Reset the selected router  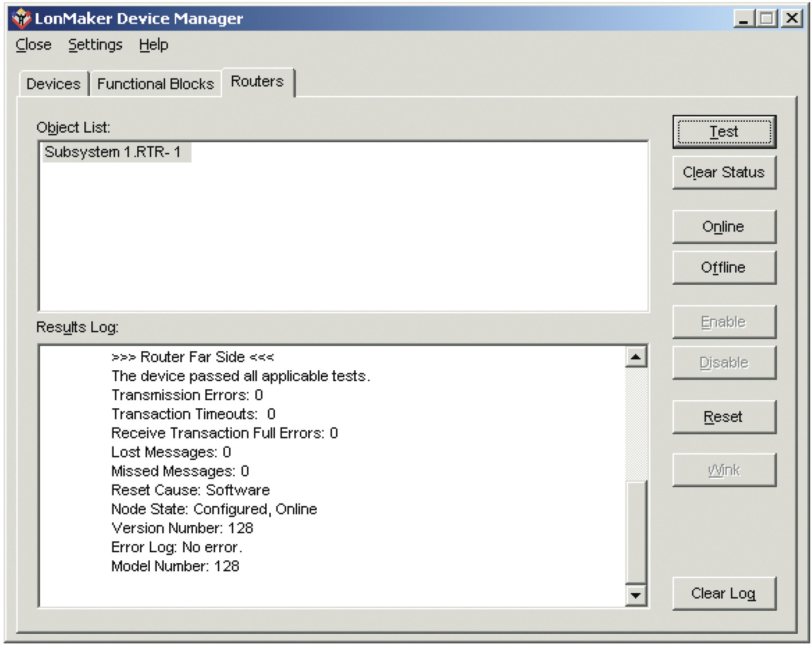click(724, 417)
